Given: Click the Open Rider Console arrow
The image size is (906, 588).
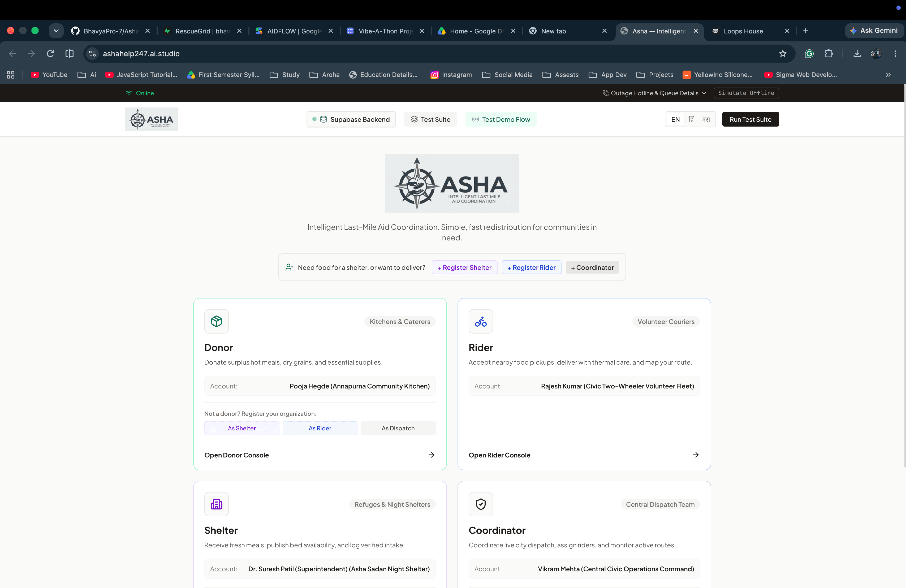Looking at the screenshot, I should 696,455.
